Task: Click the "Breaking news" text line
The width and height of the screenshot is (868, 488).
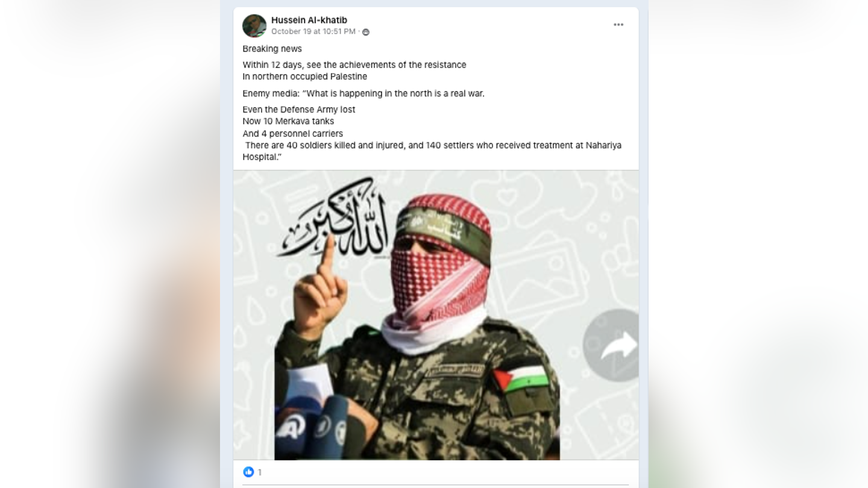Action: pyautogui.click(x=272, y=49)
